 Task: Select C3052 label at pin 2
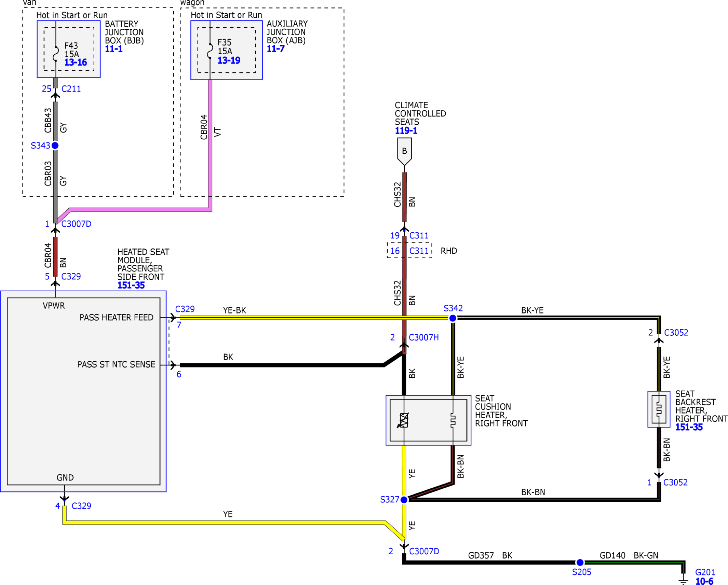pos(676,333)
